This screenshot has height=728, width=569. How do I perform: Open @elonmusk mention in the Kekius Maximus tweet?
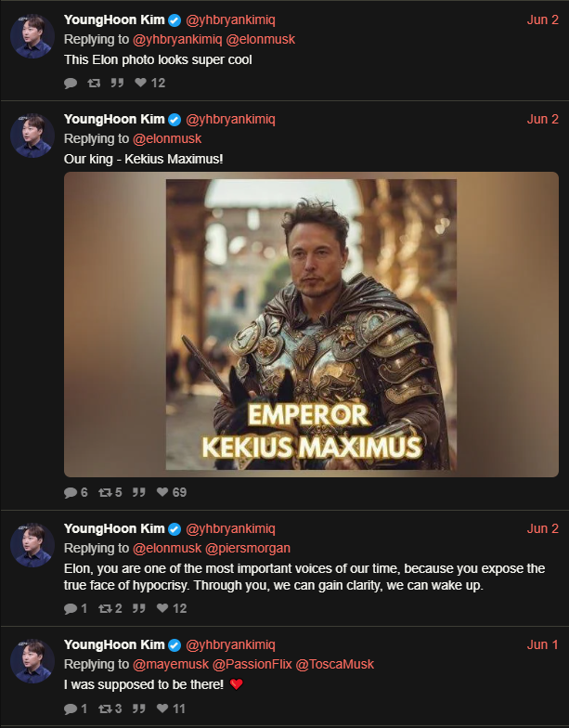pos(167,138)
